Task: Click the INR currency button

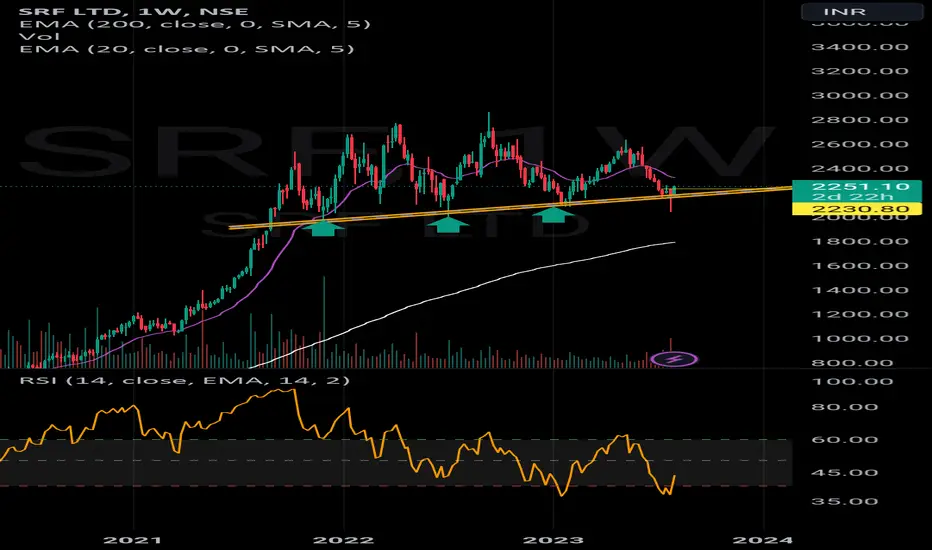Action: click(862, 11)
